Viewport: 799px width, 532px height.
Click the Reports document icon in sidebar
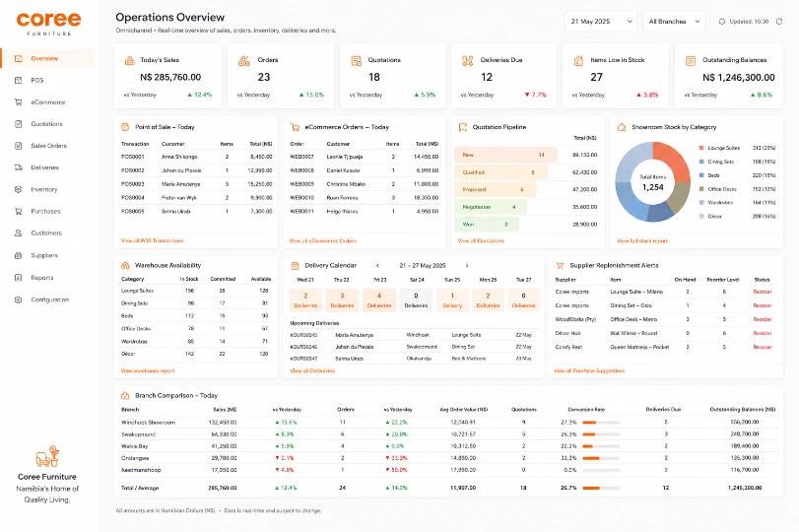click(x=19, y=278)
